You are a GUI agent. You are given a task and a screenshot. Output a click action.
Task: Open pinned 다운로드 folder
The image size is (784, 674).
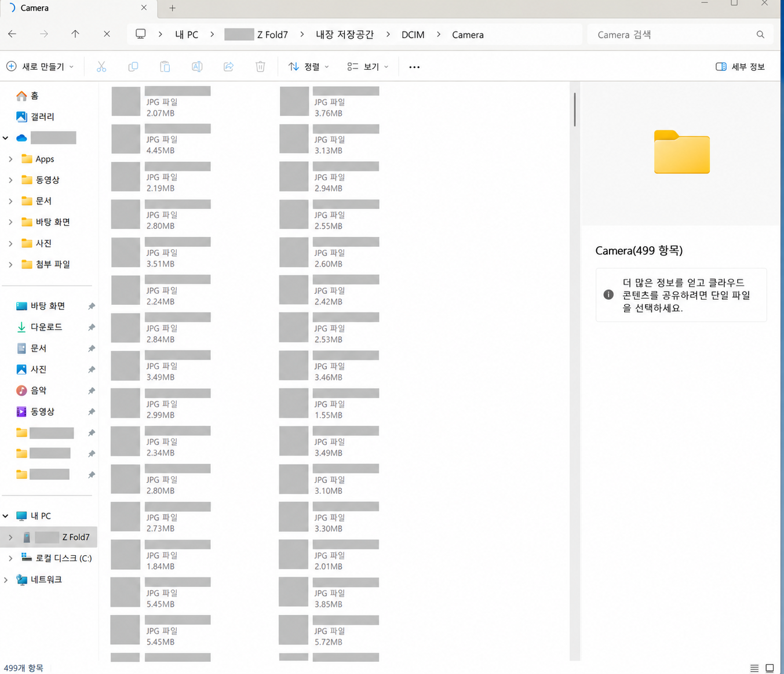39,327
